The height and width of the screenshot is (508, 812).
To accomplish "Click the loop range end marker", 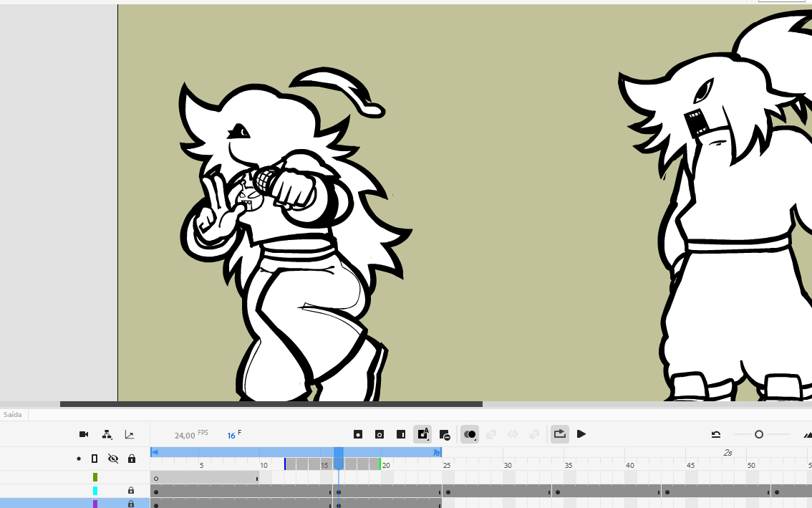I will click(x=437, y=453).
